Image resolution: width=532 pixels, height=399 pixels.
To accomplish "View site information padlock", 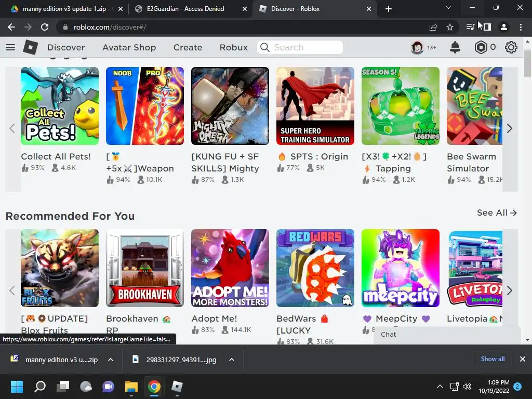I will (65, 27).
